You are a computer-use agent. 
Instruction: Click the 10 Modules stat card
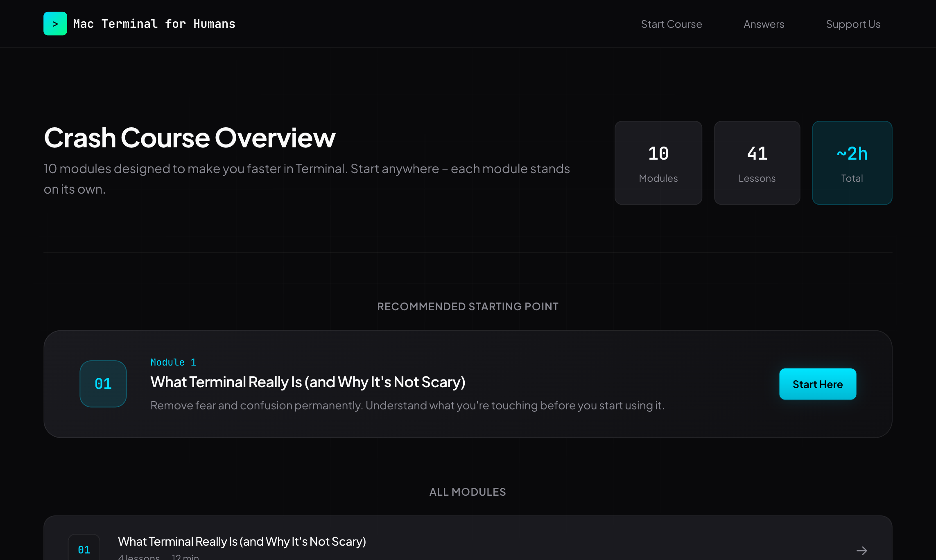coord(658,163)
